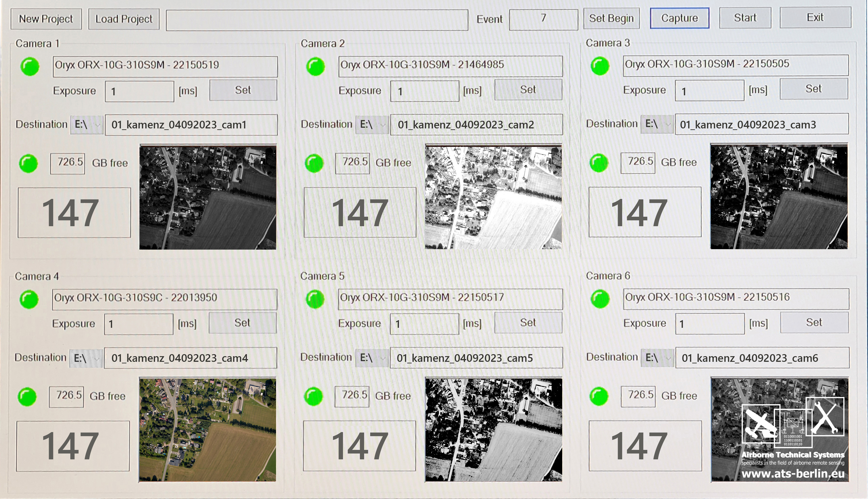Focus the empty project path field

tap(317, 20)
